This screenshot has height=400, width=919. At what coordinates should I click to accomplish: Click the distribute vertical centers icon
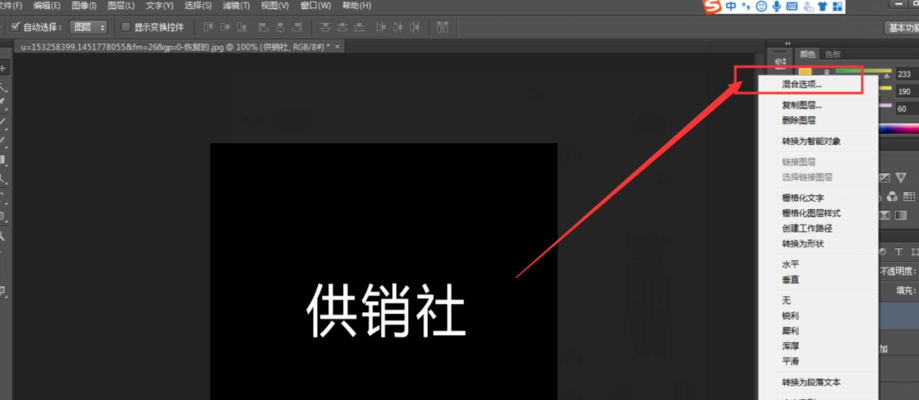coord(342,27)
